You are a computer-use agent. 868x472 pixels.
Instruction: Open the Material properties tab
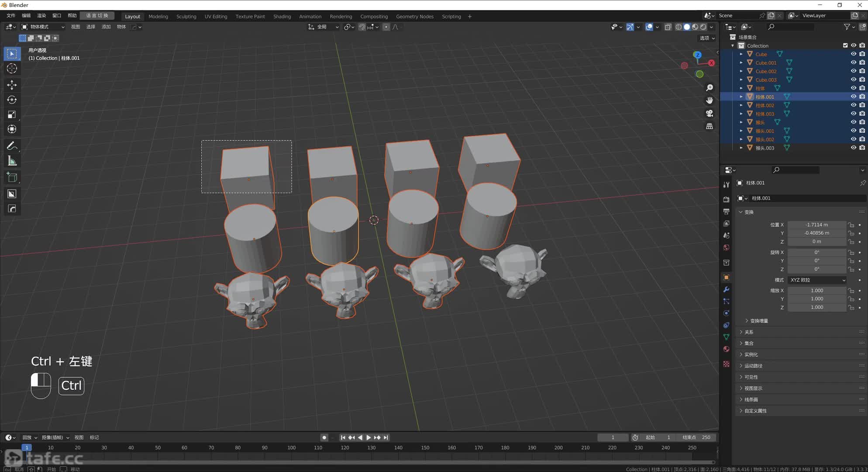coord(726,349)
